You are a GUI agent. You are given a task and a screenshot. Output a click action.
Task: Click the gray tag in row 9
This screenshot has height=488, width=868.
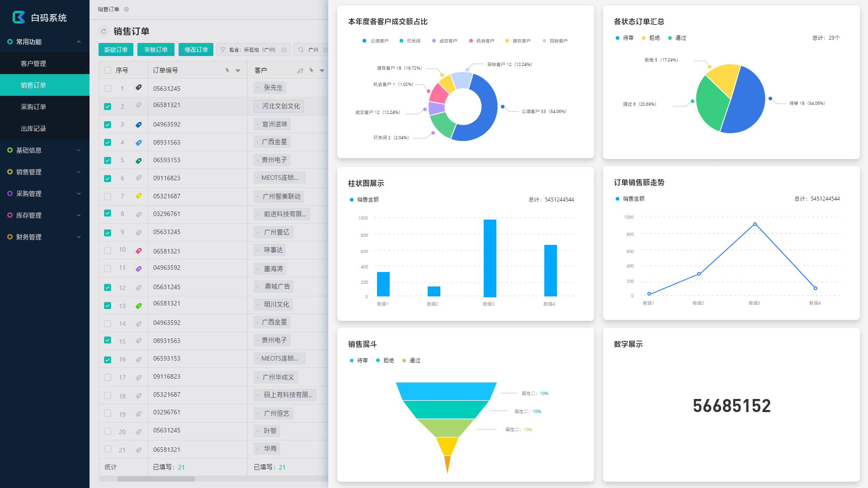139,233
